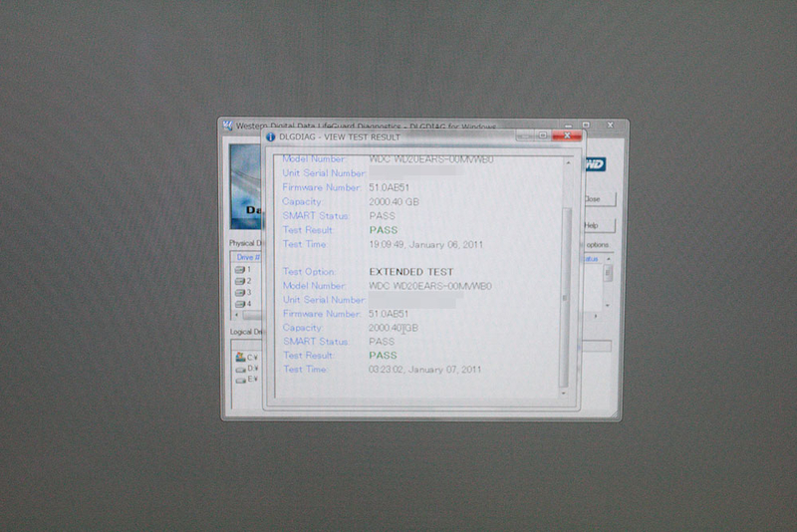The image size is (797, 532).
Task: Click the second Unit Serial Number label
Action: click(x=325, y=300)
